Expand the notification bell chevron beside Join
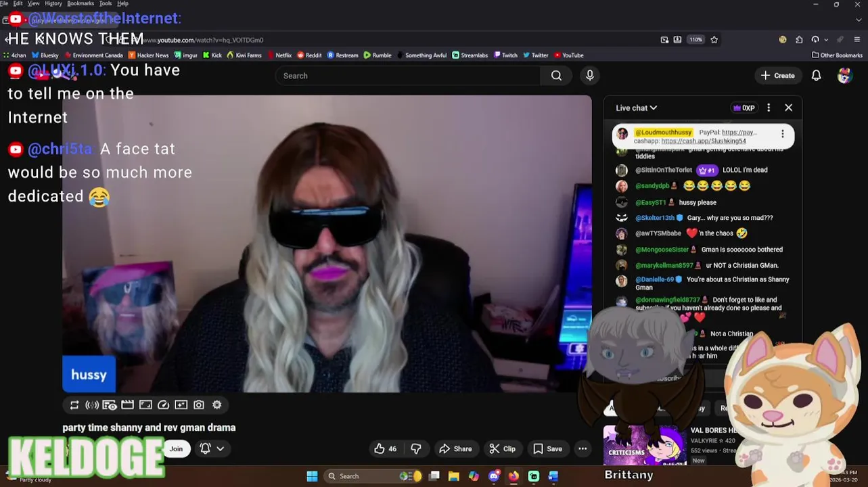Image resolution: width=868 pixels, height=487 pixels. pyautogui.click(x=220, y=448)
